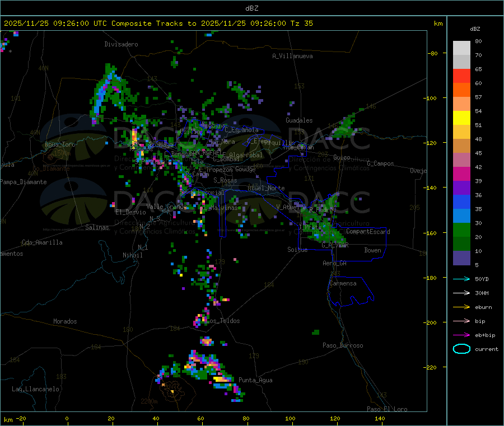
Task: Click the Carmensa place label
Action: 343,283
